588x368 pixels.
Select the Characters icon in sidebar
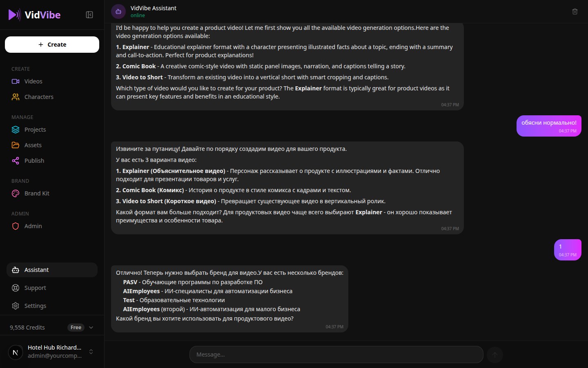click(15, 96)
